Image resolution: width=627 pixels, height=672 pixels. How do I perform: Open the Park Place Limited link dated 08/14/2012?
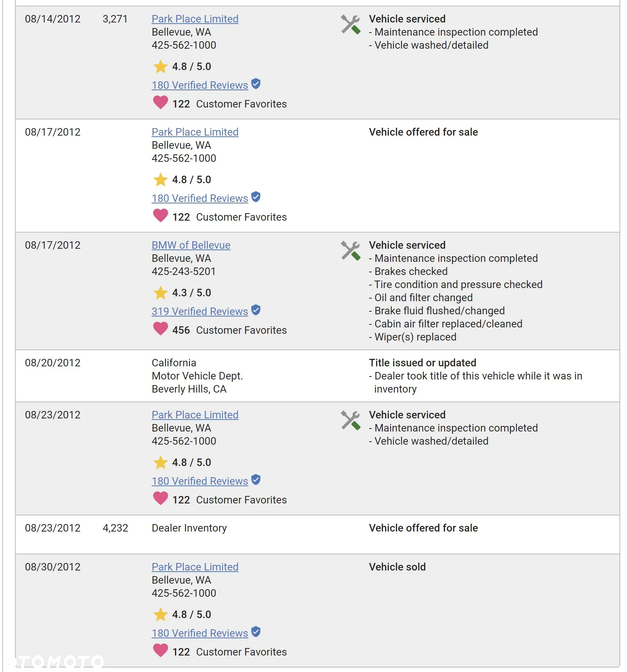click(195, 19)
